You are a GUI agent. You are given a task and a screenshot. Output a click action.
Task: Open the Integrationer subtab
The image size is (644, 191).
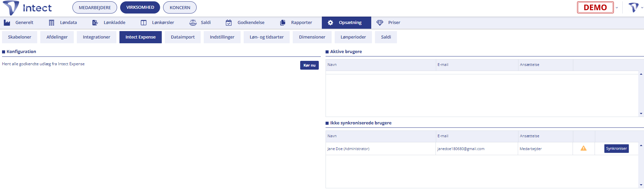pyautogui.click(x=96, y=37)
